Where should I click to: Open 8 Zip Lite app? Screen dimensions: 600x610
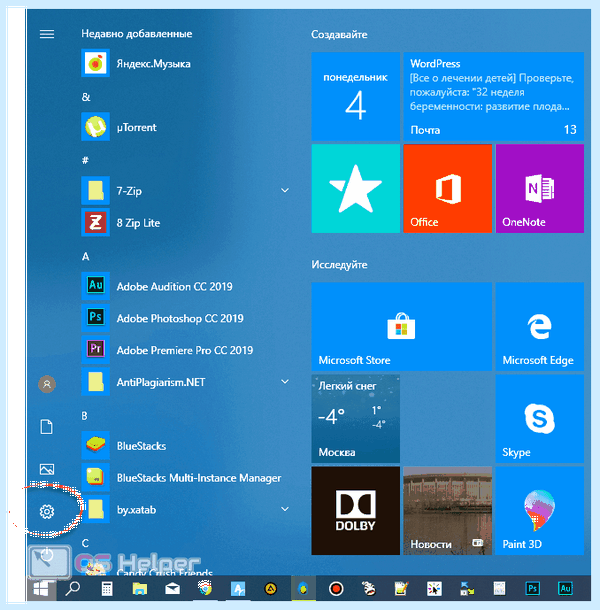[186, 223]
